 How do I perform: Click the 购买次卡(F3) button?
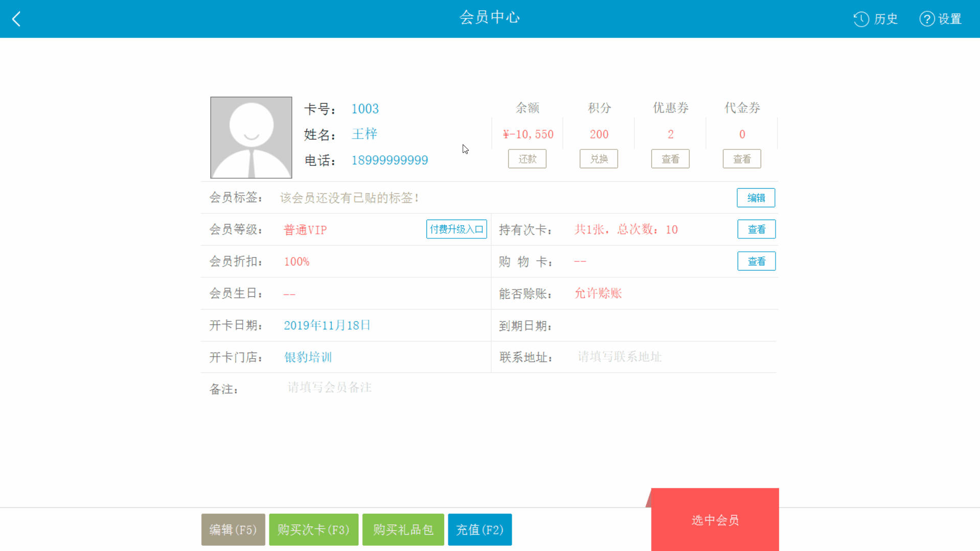tap(314, 530)
